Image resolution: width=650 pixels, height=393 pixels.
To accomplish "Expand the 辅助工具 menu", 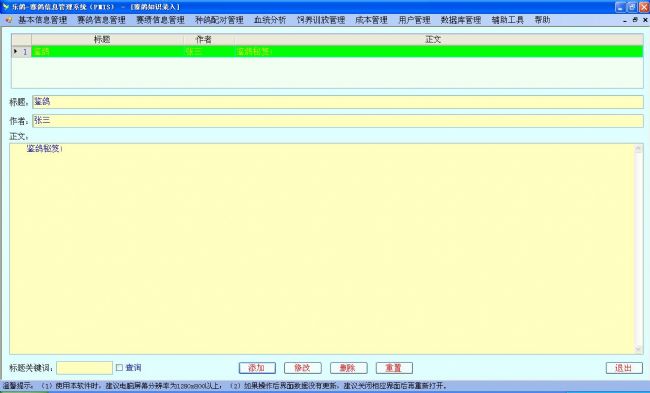I will (507, 20).
